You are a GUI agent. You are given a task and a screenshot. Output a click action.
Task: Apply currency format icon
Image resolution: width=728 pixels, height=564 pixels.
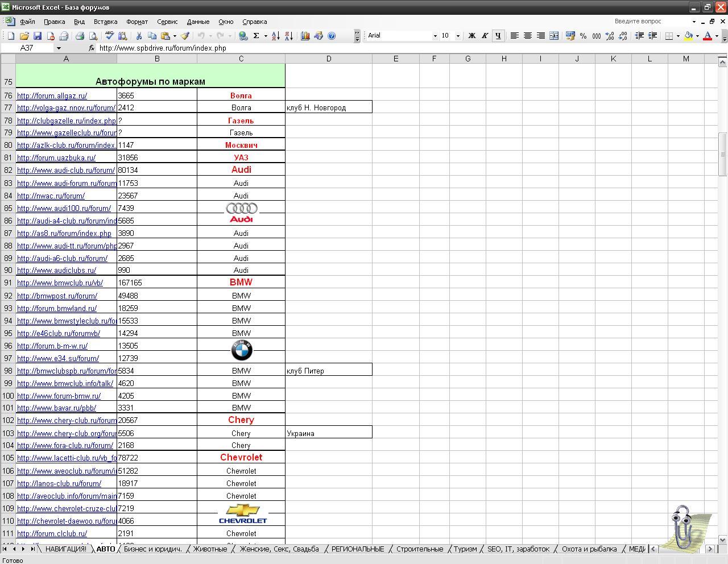(x=570, y=36)
